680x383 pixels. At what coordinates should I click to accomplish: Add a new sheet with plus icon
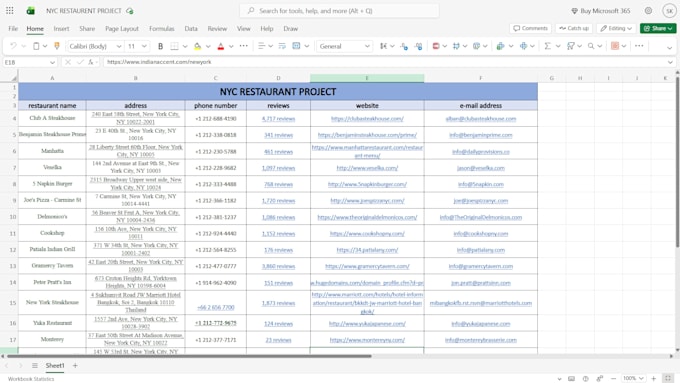75,366
